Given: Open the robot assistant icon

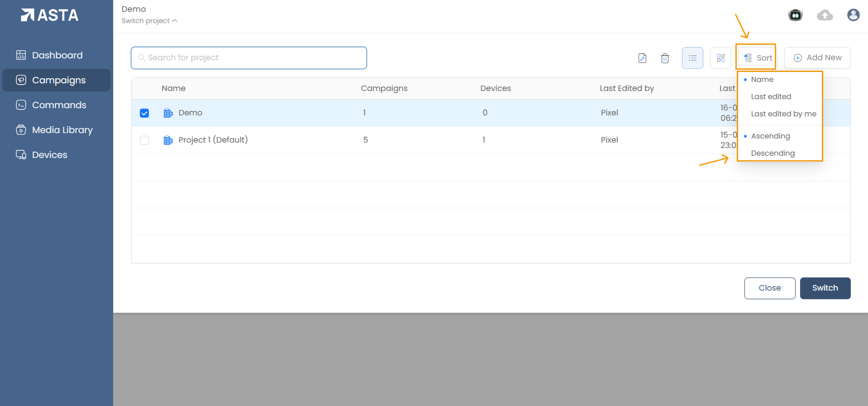Looking at the screenshot, I should tap(795, 15).
